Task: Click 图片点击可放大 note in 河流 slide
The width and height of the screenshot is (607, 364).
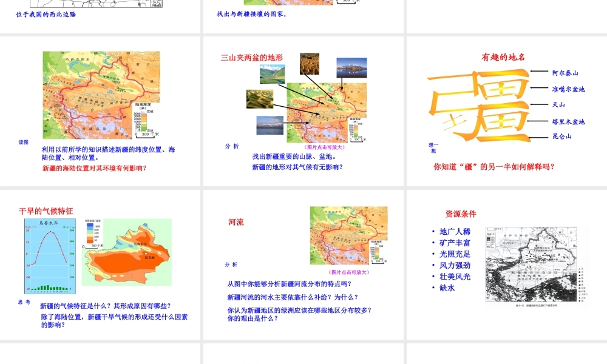Action: [349, 272]
